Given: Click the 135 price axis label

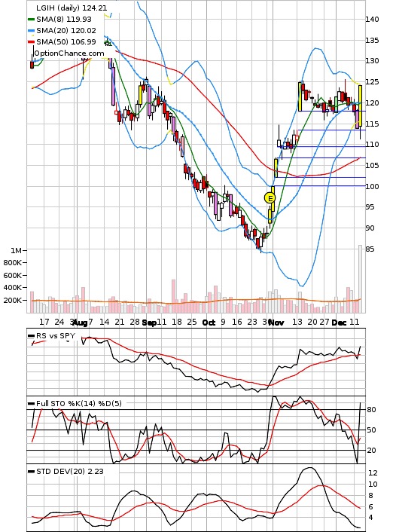Looking at the screenshot, I should coord(372,41).
